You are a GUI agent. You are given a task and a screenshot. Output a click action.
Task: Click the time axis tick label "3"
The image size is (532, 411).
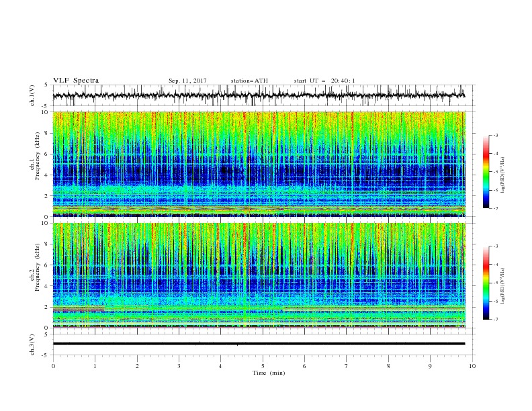click(x=179, y=366)
